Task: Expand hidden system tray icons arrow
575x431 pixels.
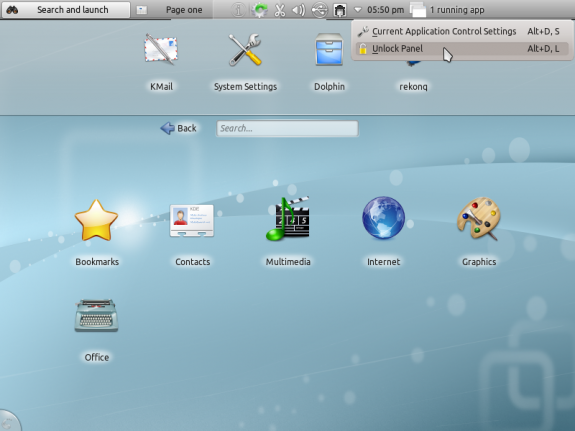Action: [x=358, y=10]
